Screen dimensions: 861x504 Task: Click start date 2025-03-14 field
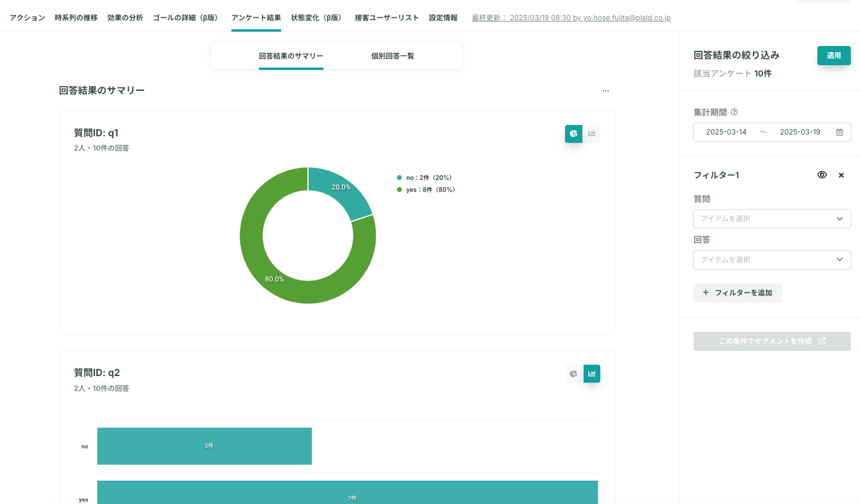(x=726, y=132)
